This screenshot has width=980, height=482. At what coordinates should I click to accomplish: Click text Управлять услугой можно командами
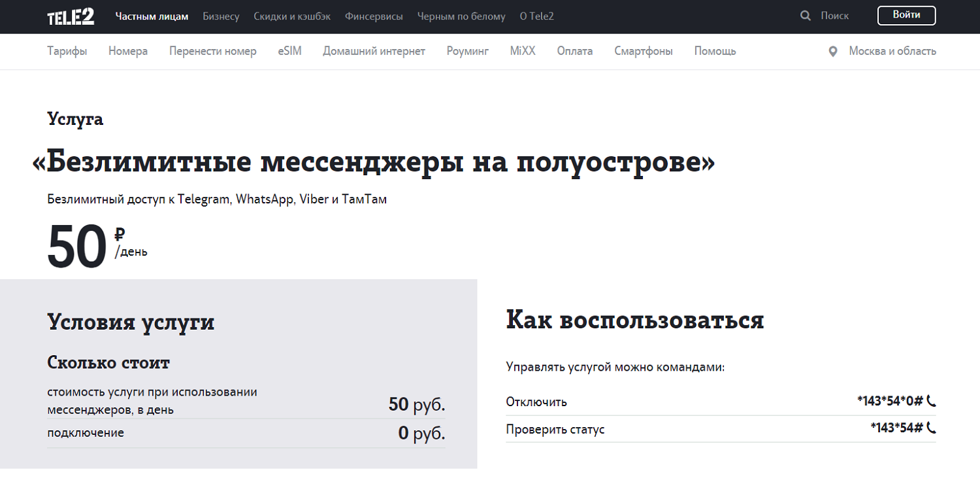615,367
